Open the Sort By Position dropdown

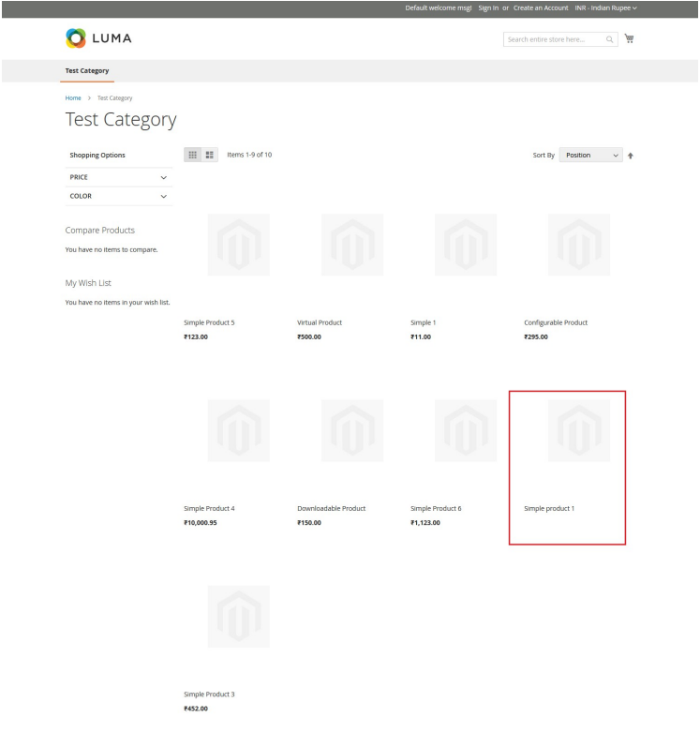(591, 155)
